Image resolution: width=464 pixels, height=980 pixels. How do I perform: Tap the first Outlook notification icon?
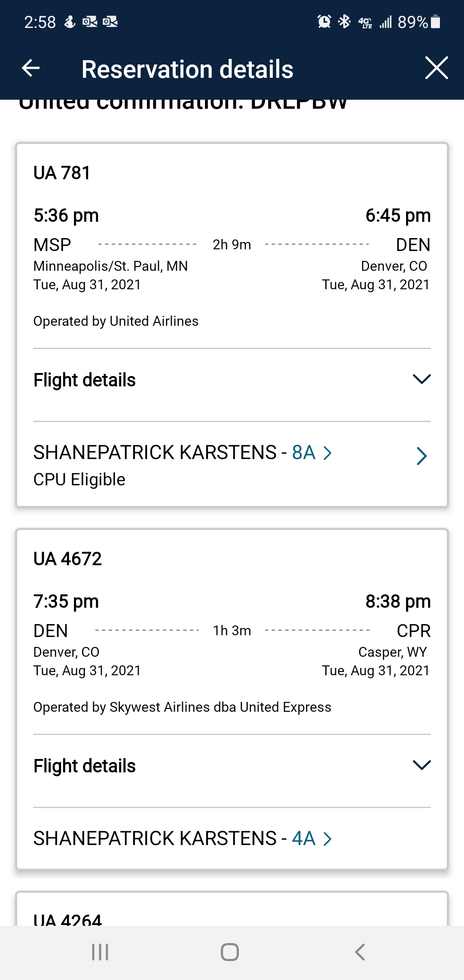(x=90, y=21)
